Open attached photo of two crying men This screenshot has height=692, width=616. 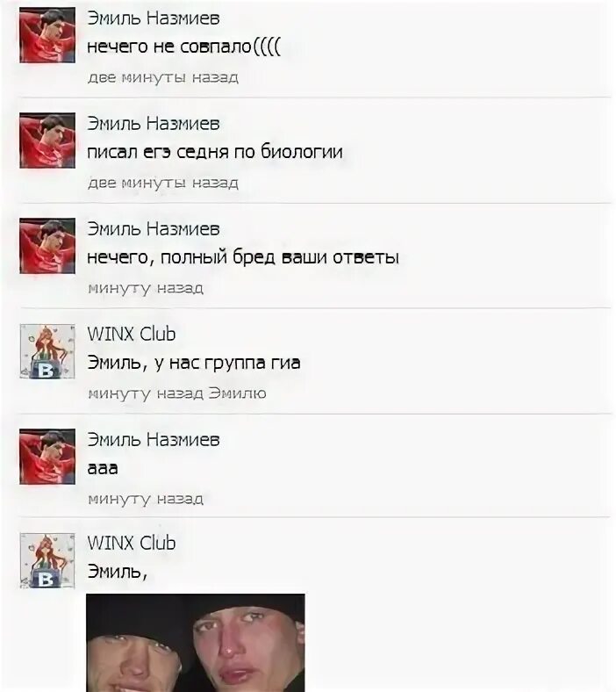coord(196,643)
